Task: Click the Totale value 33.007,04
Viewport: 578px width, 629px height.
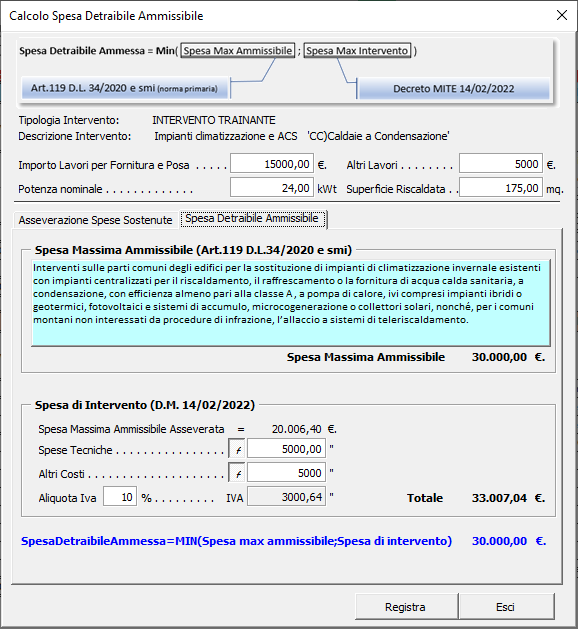Action: 499,498
